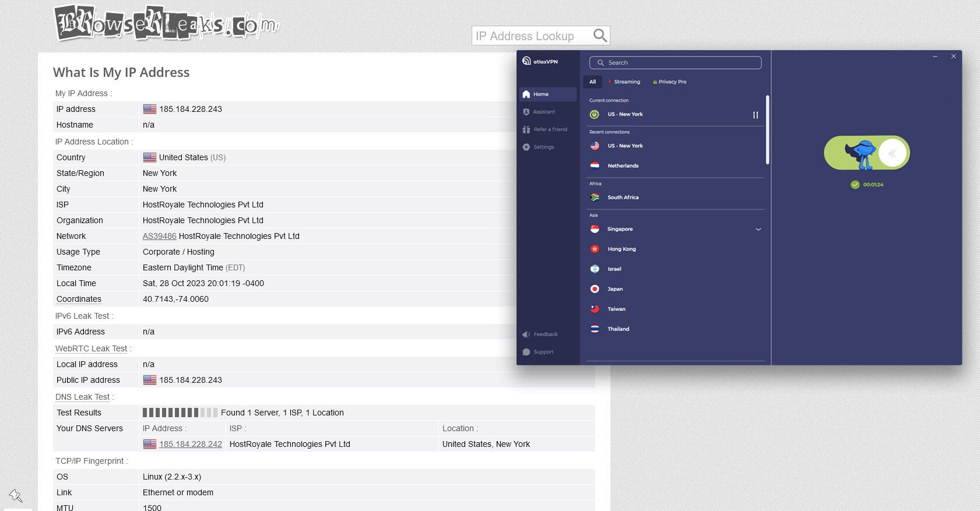Image resolution: width=980 pixels, height=511 pixels.
Task: Click the connection timer 00:01:24
Action: (x=873, y=185)
